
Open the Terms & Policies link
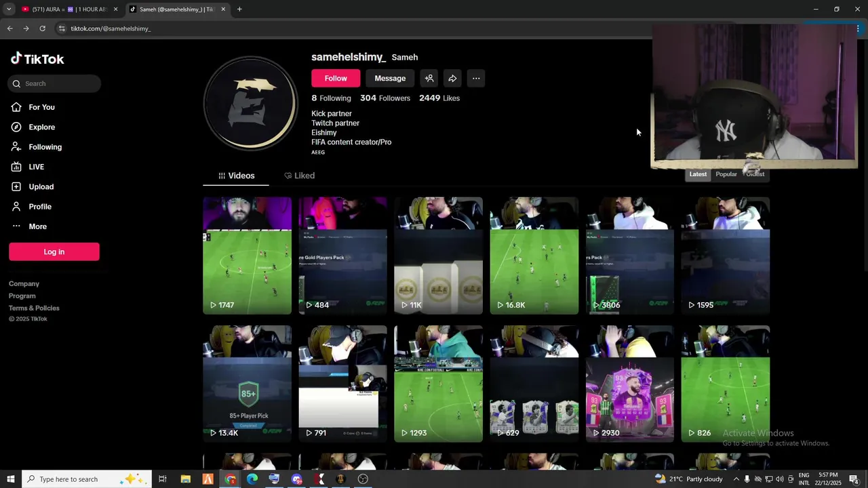pyautogui.click(x=34, y=308)
